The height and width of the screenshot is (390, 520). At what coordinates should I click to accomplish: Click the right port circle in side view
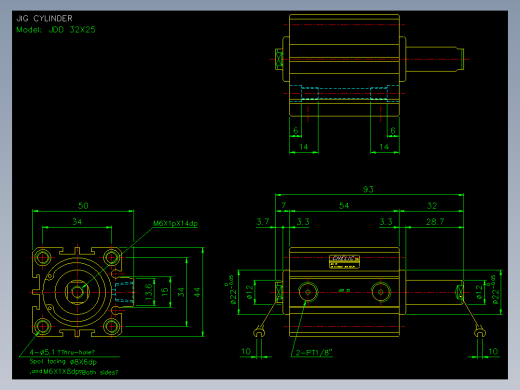coord(381,292)
